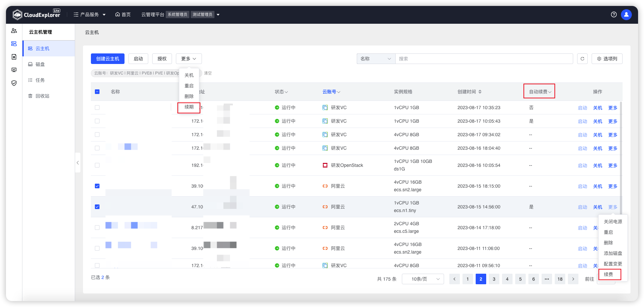Toggle the select-all header checkbox

(x=97, y=92)
